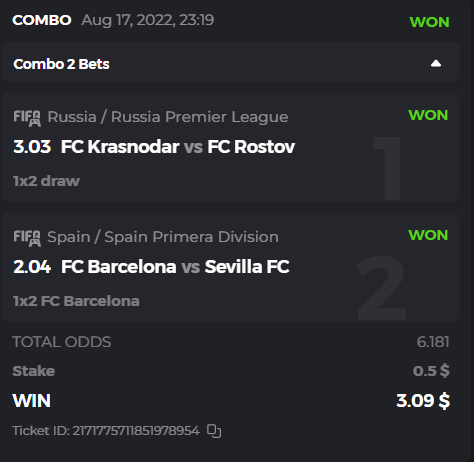Open FC Krasnodar vs FC Rostov match
The width and height of the screenshot is (474, 462).
pyautogui.click(x=178, y=147)
